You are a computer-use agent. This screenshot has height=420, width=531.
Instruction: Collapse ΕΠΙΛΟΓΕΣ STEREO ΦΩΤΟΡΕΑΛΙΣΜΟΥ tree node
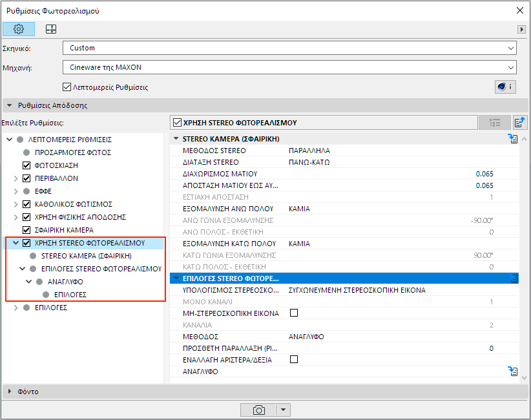23,269
